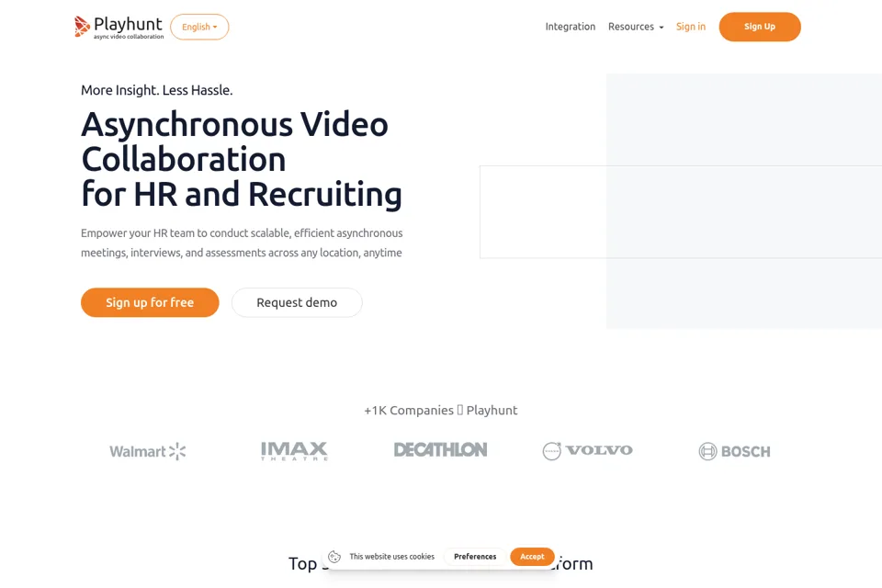Follow the Sign in link
The width and height of the screenshot is (882, 588).
pos(690,27)
